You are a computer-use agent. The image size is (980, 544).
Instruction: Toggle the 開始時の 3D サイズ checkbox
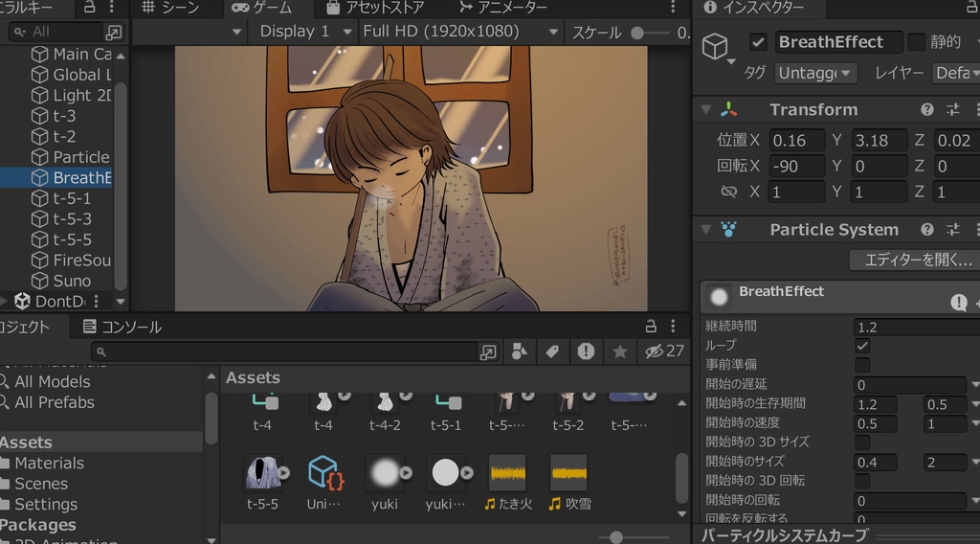point(862,442)
